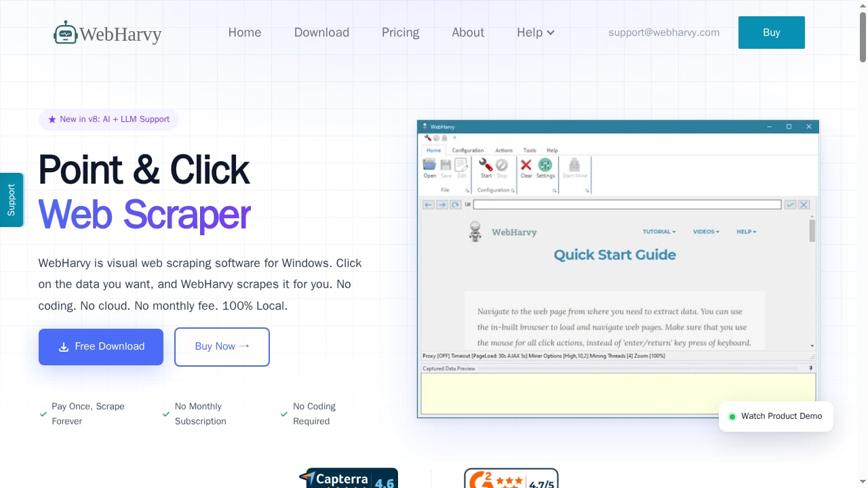Click the green Settings icon in ribbon
This screenshot has width=868, height=488.
pyautogui.click(x=545, y=165)
